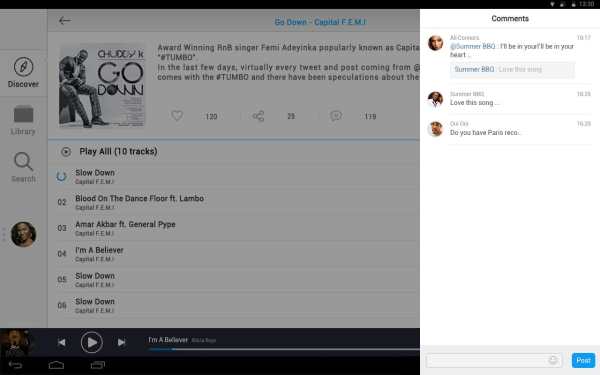This screenshot has height=375, width=600.
Task: Post the comment
Action: pos(583,360)
